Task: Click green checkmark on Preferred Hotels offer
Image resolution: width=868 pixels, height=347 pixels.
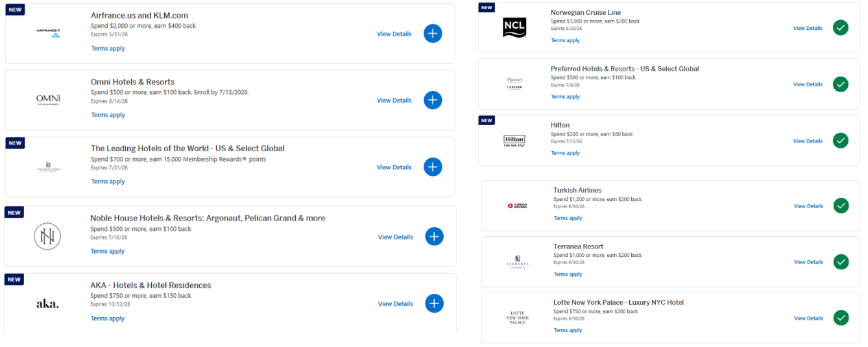Action: pyautogui.click(x=841, y=84)
